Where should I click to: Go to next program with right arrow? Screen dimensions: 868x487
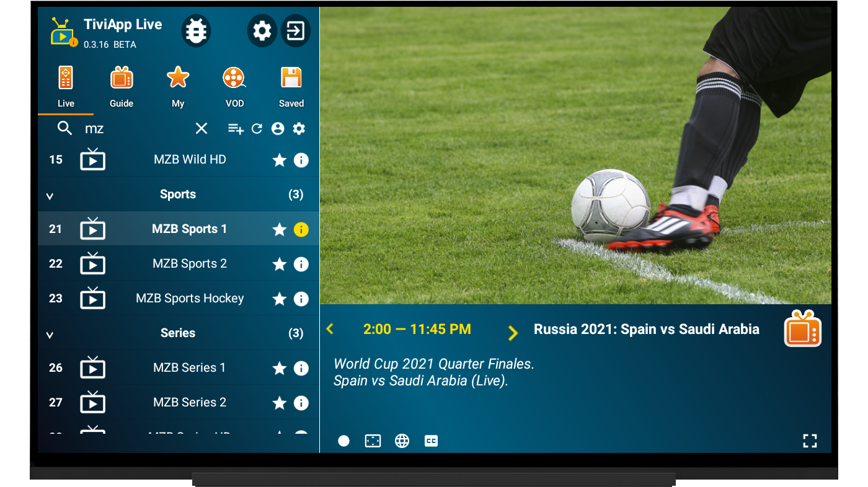point(513,333)
